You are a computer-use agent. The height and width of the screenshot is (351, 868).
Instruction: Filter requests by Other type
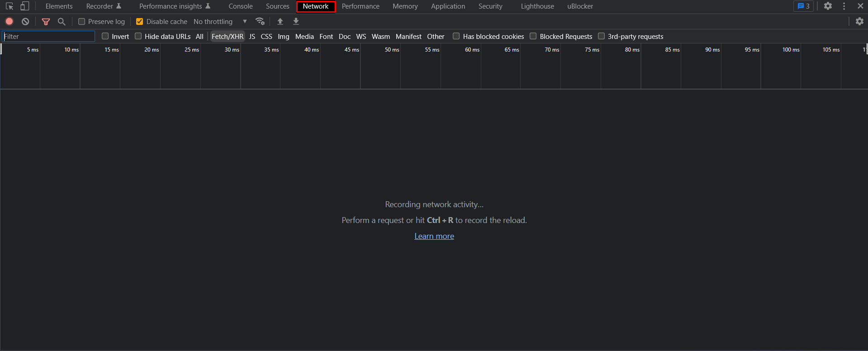(436, 36)
